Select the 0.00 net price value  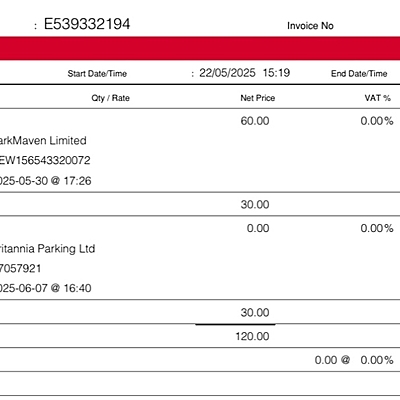coord(258,228)
